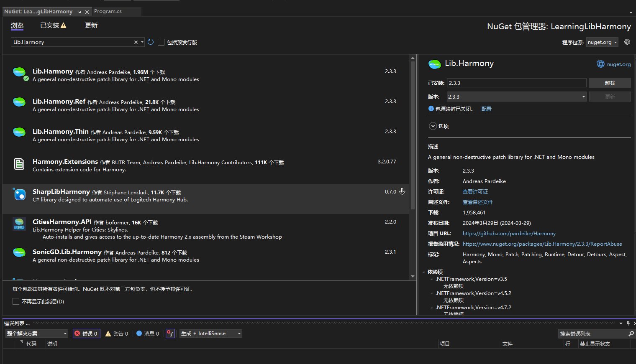Open the GitHub pardeike/Harmony project URL
The height and width of the screenshot is (364, 636).
pyautogui.click(x=509, y=234)
